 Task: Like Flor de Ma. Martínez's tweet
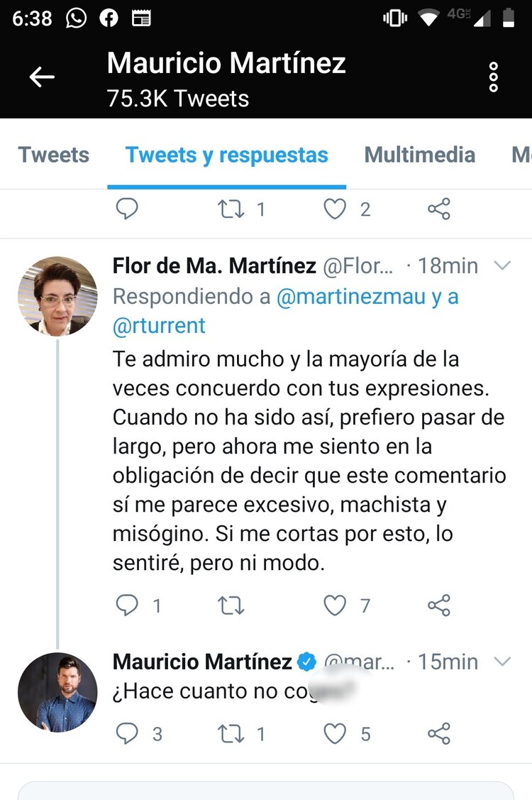point(334,606)
